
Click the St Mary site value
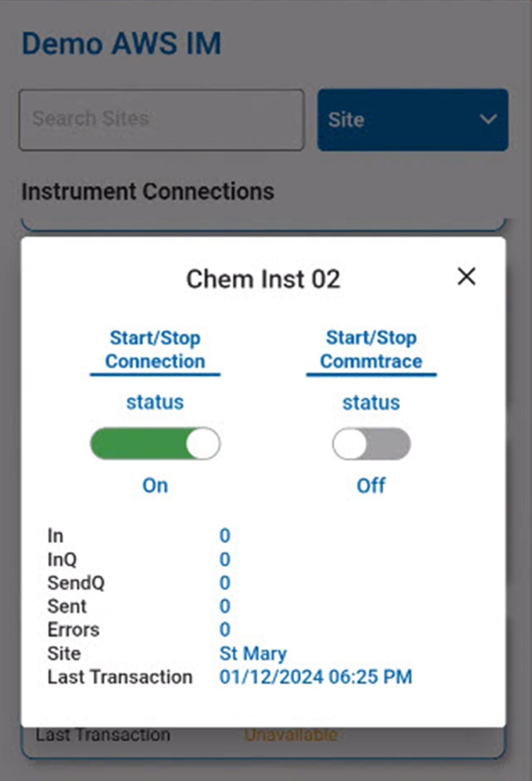pyautogui.click(x=253, y=654)
